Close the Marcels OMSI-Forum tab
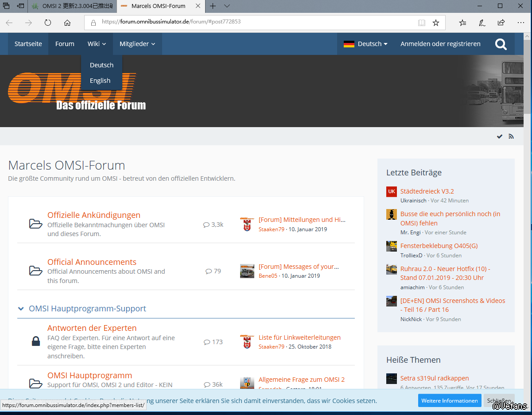Image resolution: width=532 pixels, height=415 pixels. pyautogui.click(x=198, y=6)
